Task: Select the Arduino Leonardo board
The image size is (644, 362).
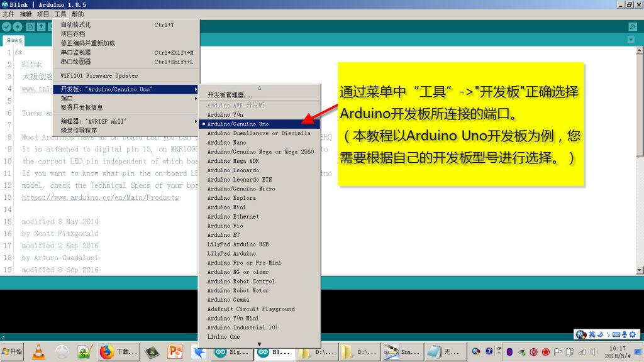Action: pos(259,170)
